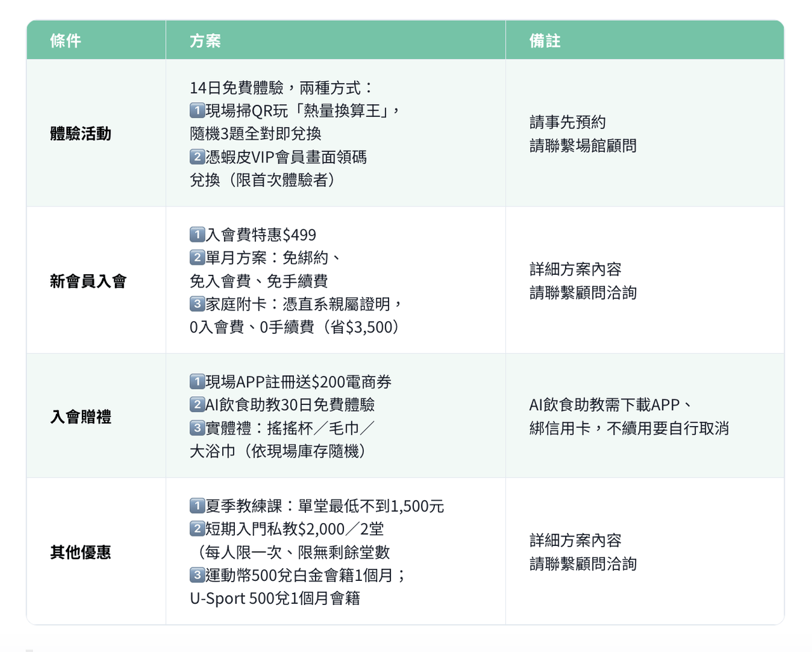Click 詳細方案內容 in the 其他優惠 row

click(575, 541)
